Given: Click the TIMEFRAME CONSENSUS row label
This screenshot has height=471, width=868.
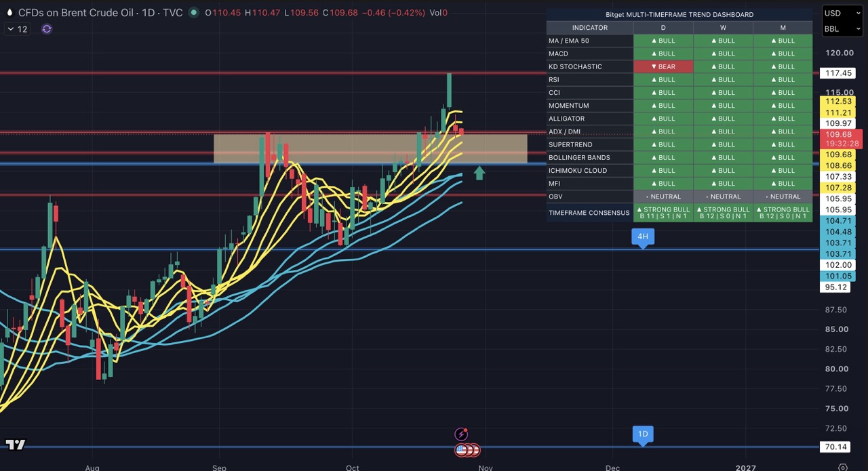Looking at the screenshot, I should 589,213.
